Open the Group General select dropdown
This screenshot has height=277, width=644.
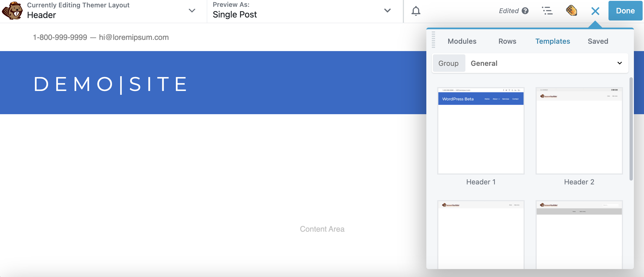point(546,63)
